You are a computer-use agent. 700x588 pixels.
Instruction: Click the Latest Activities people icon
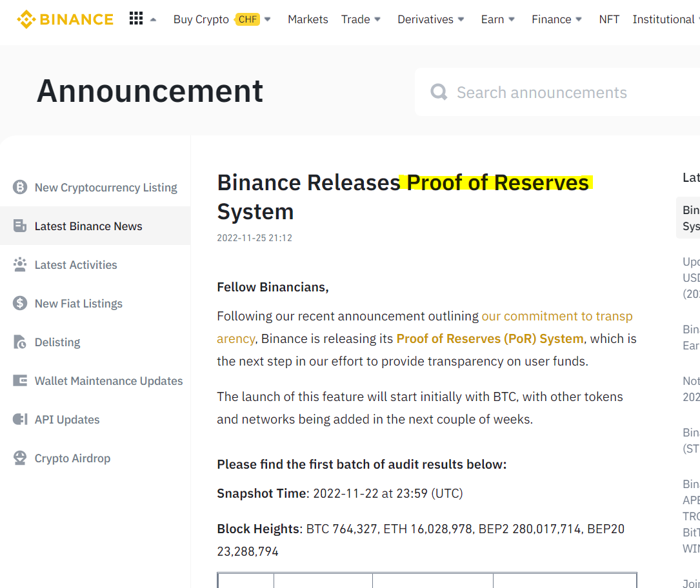click(19, 264)
